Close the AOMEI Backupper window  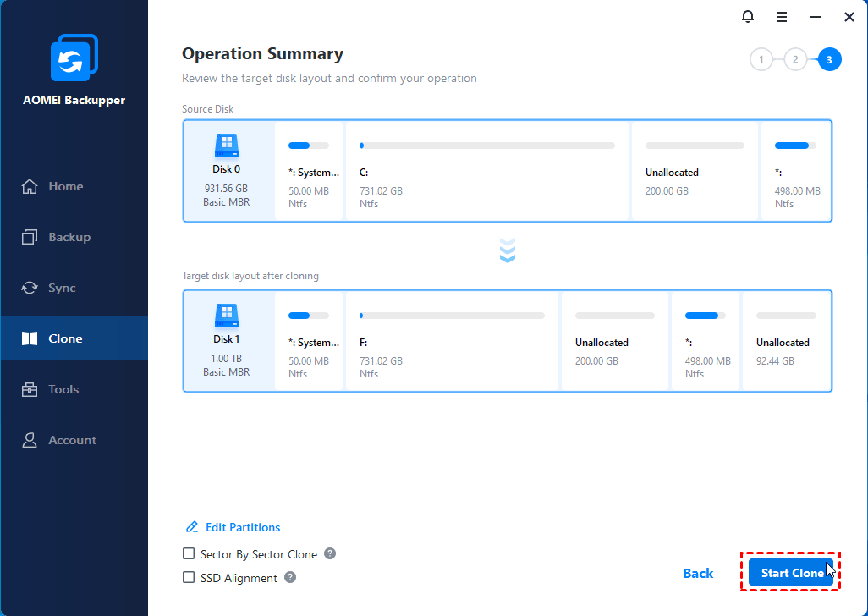[849, 17]
